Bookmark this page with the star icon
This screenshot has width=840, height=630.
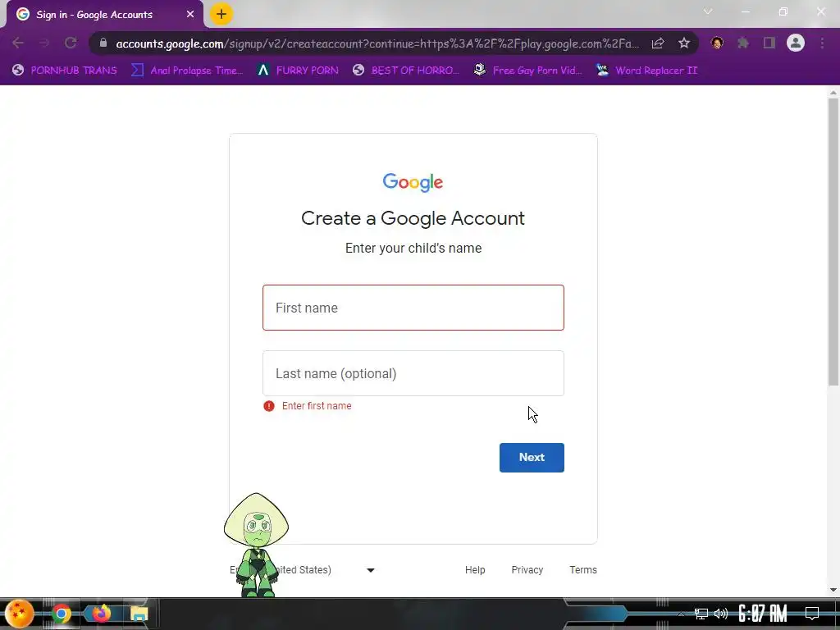point(684,43)
